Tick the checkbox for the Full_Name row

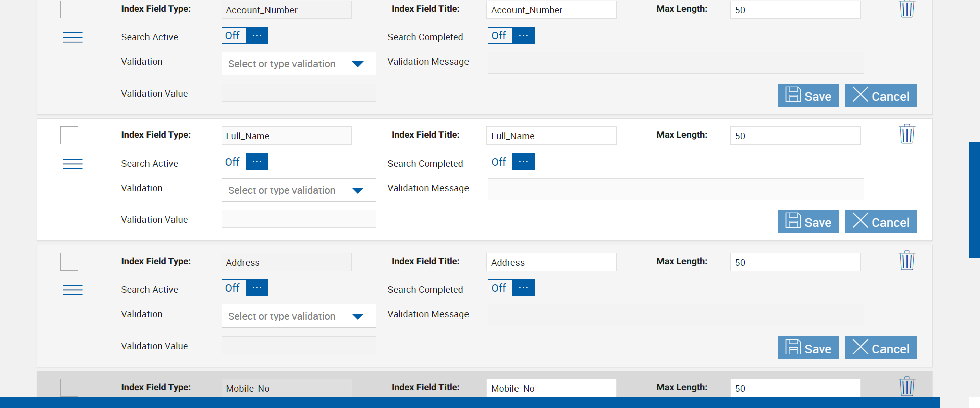(69, 136)
